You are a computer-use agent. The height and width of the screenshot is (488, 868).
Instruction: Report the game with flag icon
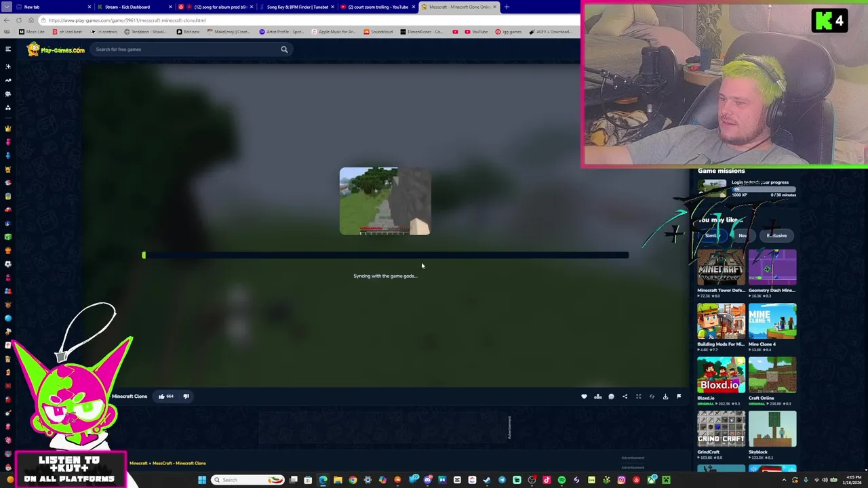point(679,396)
